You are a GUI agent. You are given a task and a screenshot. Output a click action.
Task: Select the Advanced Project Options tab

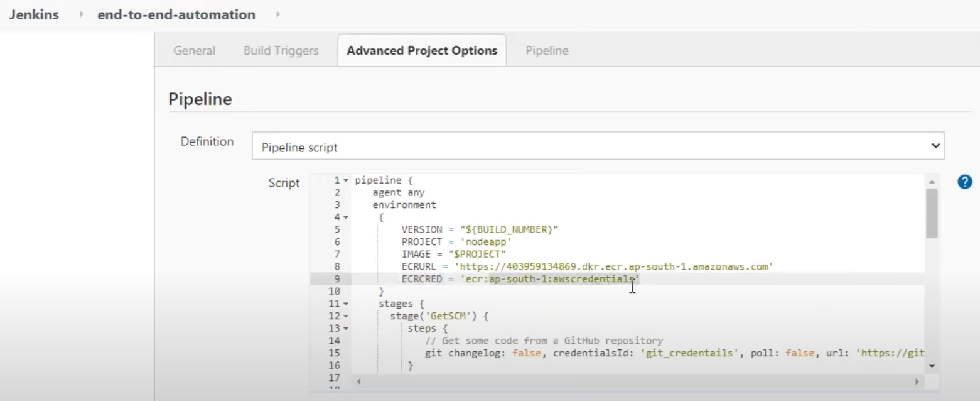[x=422, y=51]
